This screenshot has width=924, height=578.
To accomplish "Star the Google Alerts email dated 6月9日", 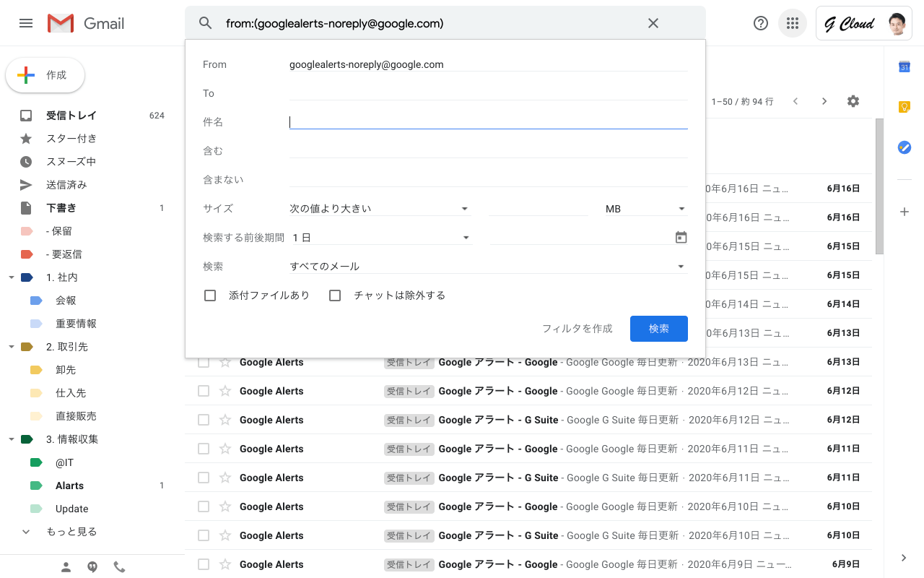I will coord(225,564).
